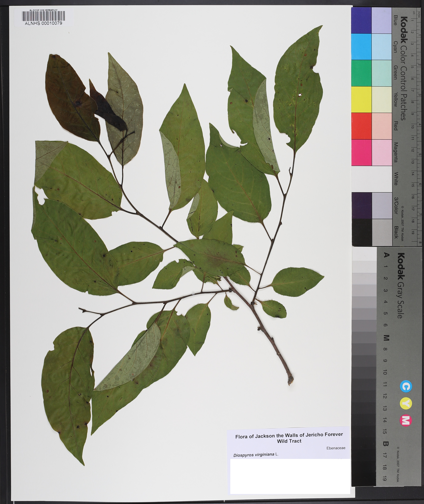
Task: Select the gray tint beside black patch
Action: click(382, 232)
